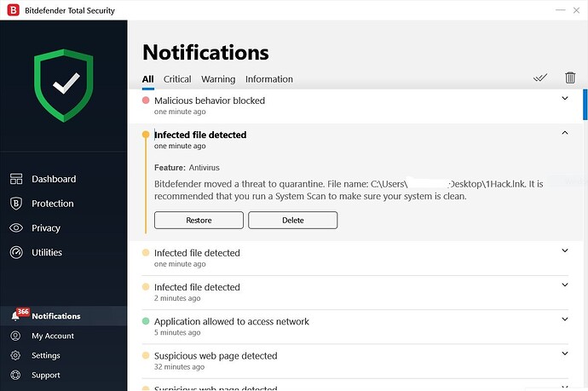This screenshot has height=391, width=588.
Task: Open the Protection shield icon
Action: (x=16, y=204)
